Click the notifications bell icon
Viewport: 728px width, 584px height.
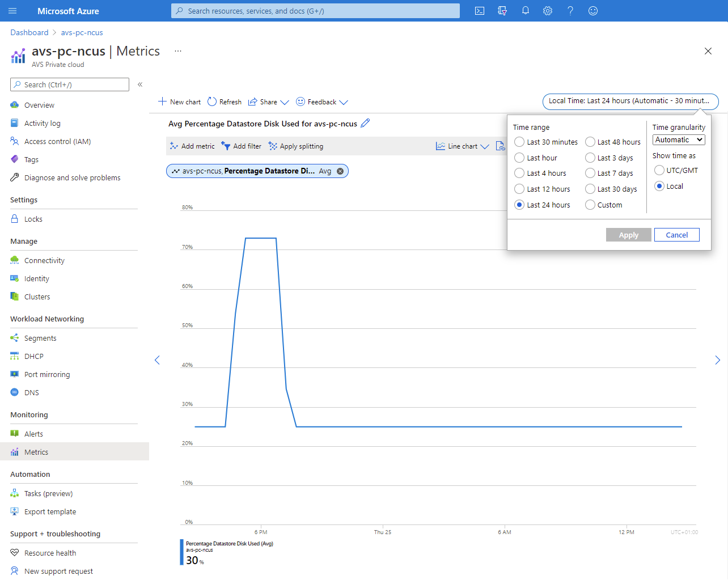tap(525, 11)
